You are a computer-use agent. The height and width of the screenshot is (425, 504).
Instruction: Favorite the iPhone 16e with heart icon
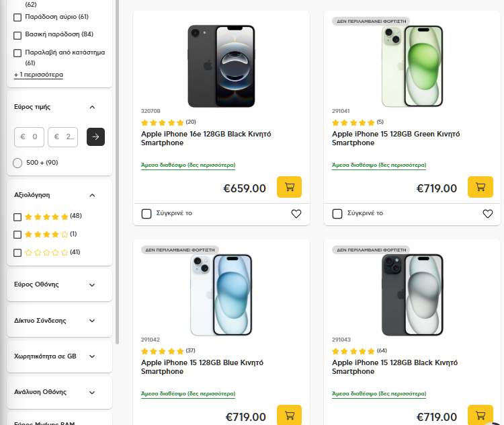tap(296, 214)
